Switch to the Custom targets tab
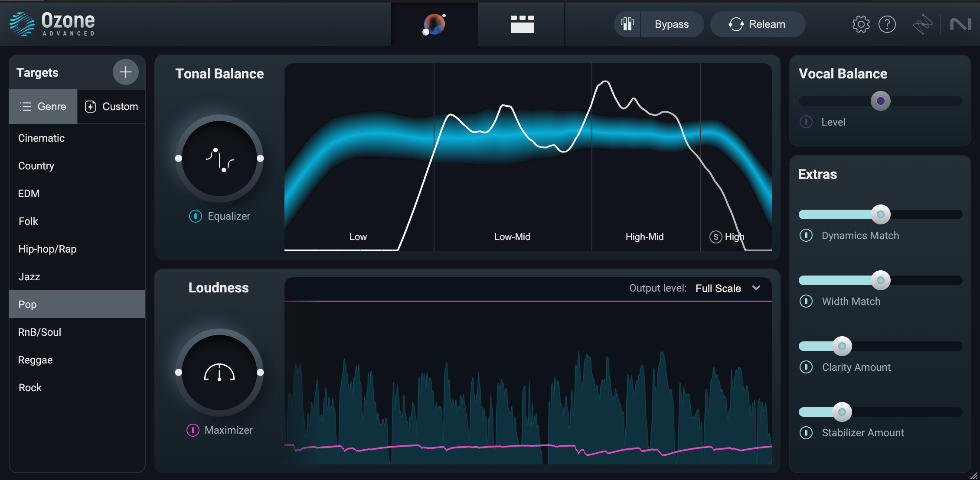 tap(111, 107)
